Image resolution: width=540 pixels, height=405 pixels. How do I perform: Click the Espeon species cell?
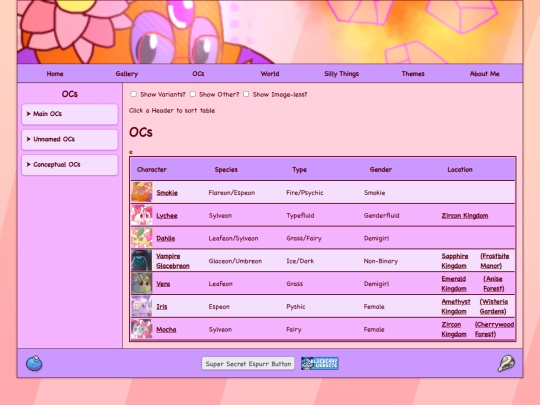219,307
